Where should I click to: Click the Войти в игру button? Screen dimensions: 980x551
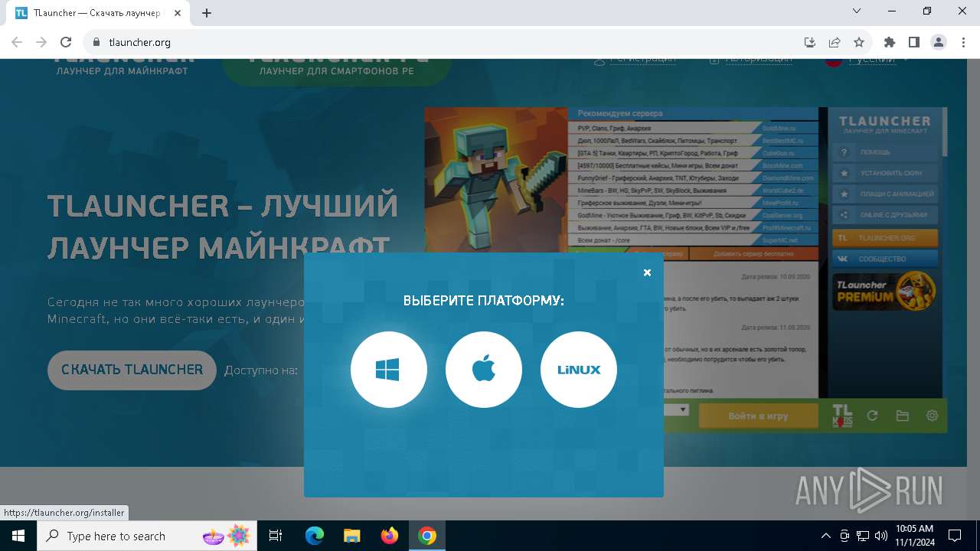tap(758, 416)
